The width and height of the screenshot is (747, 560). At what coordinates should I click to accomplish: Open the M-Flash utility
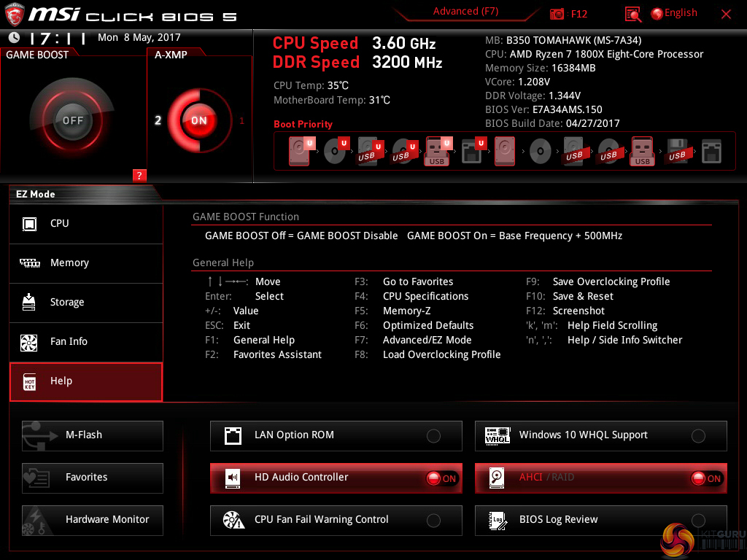pyautogui.click(x=92, y=435)
